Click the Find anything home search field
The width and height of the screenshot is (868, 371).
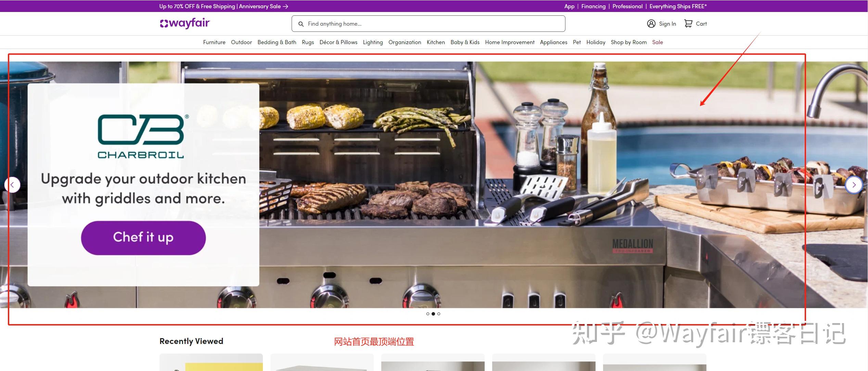coord(428,24)
